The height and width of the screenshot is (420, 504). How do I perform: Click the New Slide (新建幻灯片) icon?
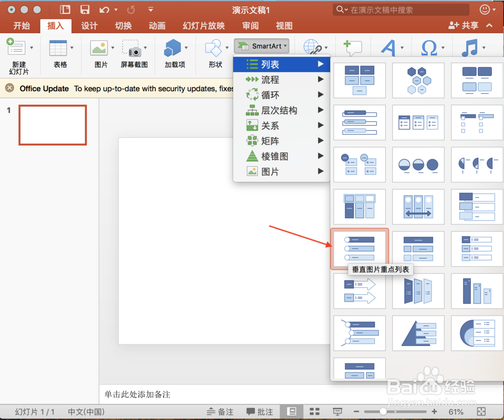16,47
